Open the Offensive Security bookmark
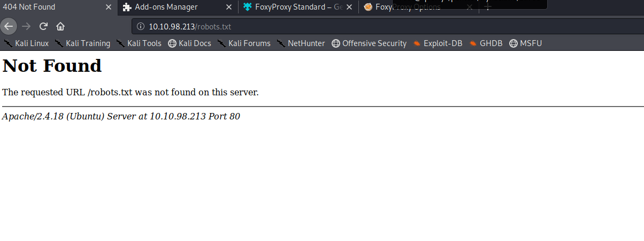 coord(369,43)
